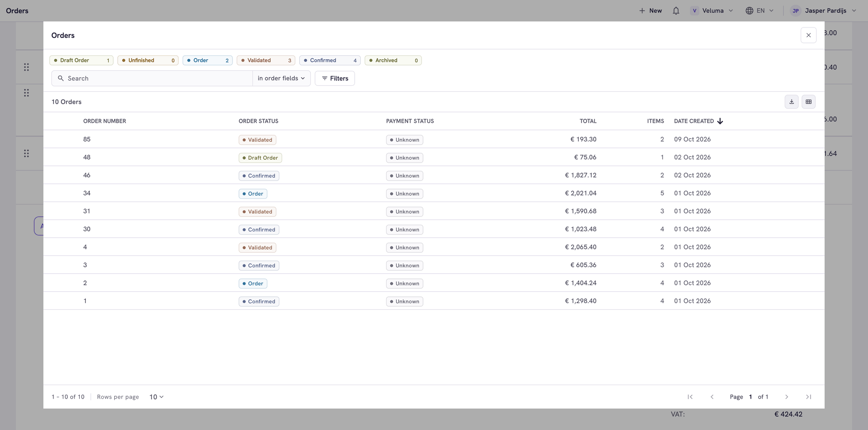Filter by Draft Order status chip
Viewport: 868px width, 430px height.
coord(81,60)
